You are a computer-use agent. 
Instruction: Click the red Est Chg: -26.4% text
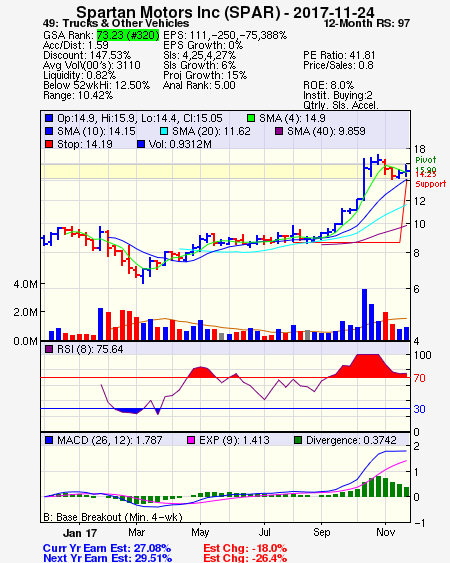tap(245, 558)
